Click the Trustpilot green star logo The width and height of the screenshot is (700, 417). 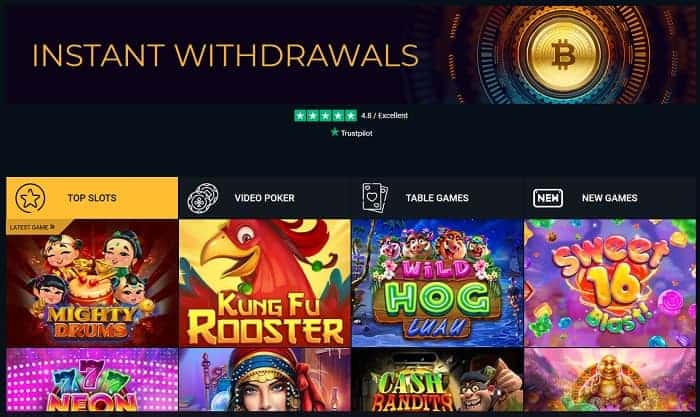pyautogui.click(x=335, y=132)
